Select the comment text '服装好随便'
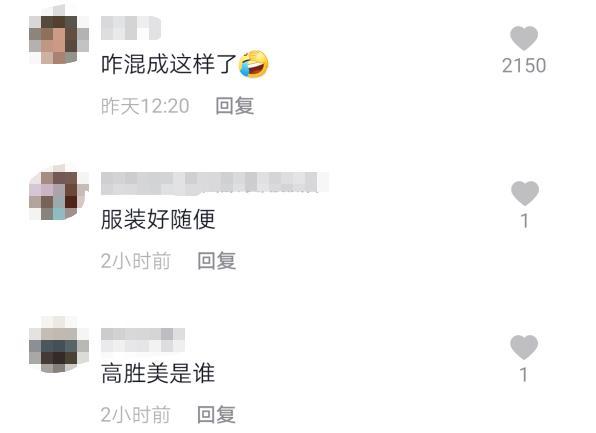Viewport: 596px width, 433px height. coord(158,219)
